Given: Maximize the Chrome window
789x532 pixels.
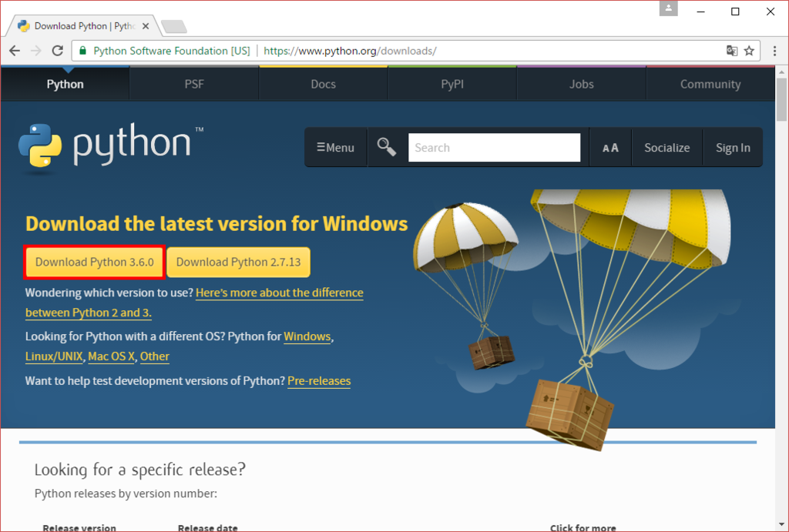Looking at the screenshot, I should 735,12.
